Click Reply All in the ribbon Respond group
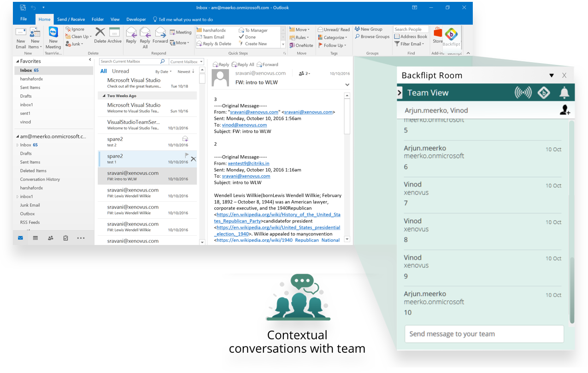 pyautogui.click(x=145, y=38)
